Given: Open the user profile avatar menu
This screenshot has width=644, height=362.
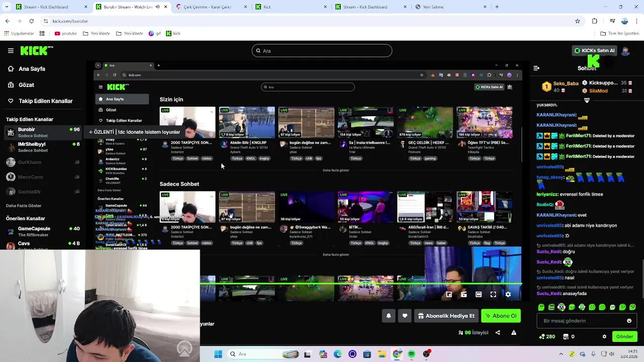Looking at the screenshot, I should pos(625,51).
